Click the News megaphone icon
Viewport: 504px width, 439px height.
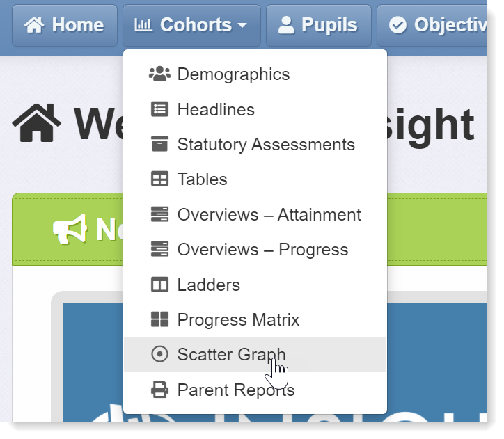click(70, 230)
